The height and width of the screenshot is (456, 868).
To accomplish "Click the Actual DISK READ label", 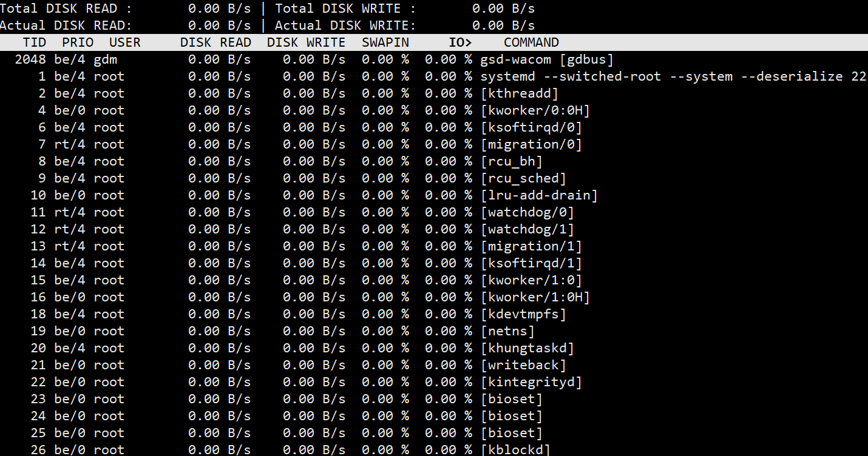I will tap(66, 25).
